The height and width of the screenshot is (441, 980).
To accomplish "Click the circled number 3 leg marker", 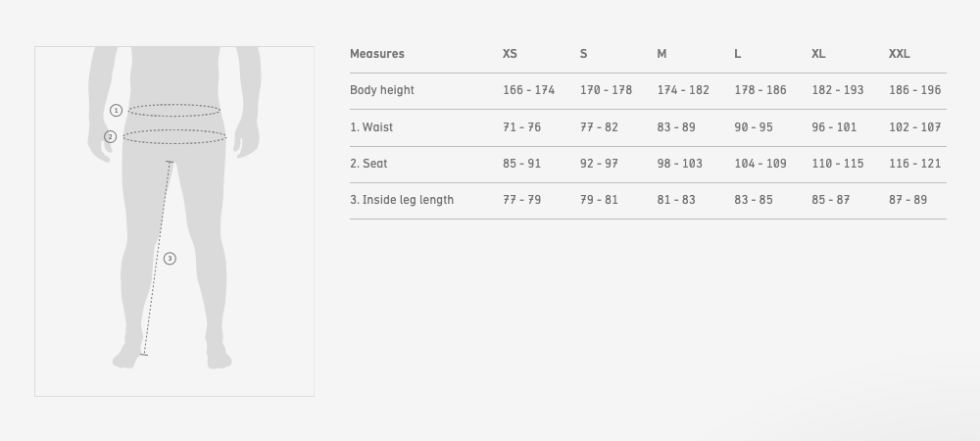I will click(x=170, y=259).
